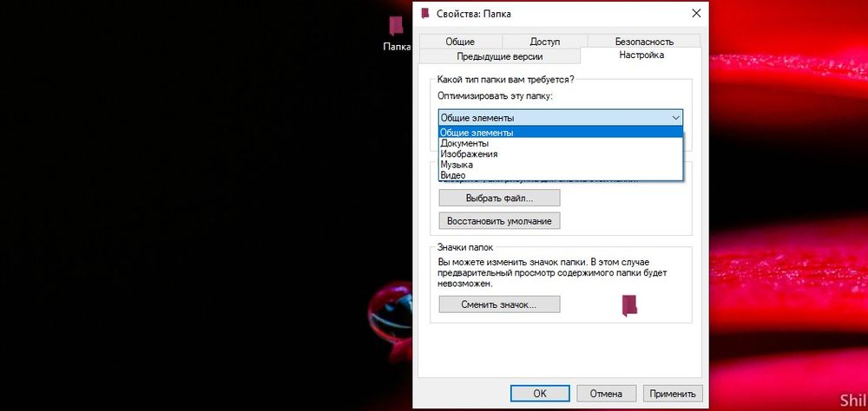Click the Восстановить умолчание button
This screenshot has width=868, height=411.
tap(499, 221)
